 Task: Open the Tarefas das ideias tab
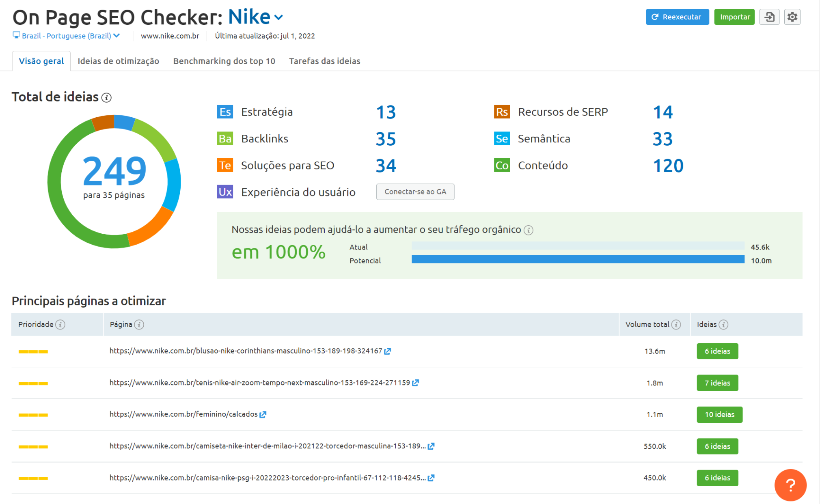tap(324, 61)
